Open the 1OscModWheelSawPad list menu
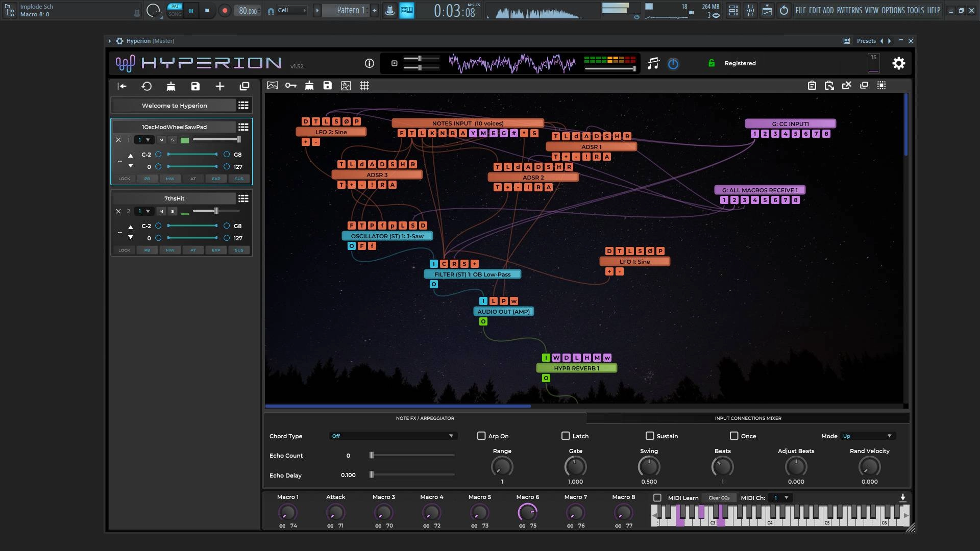 click(243, 127)
